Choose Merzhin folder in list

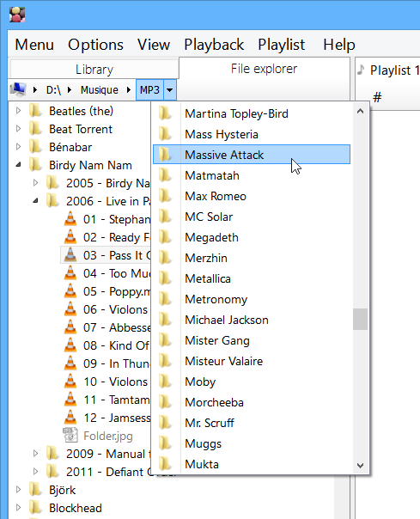[252, 258]
